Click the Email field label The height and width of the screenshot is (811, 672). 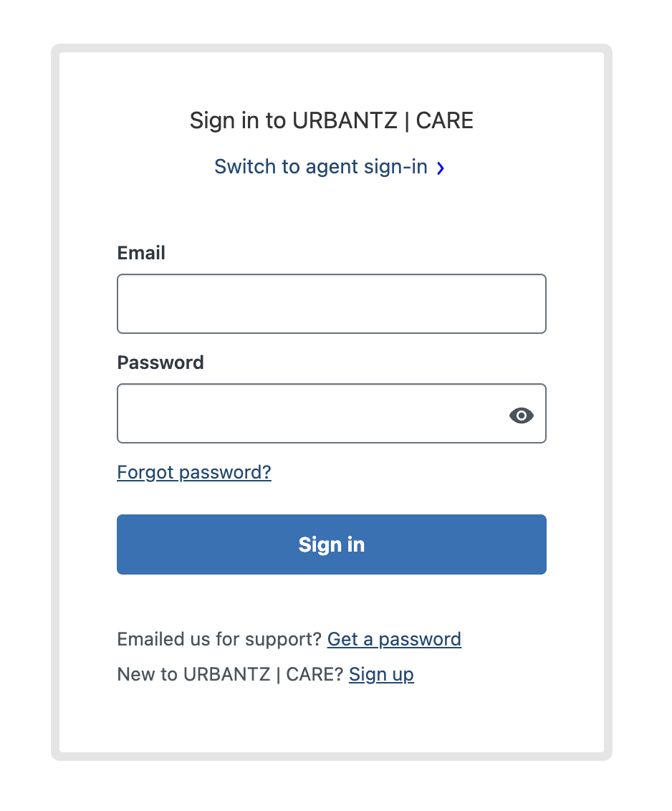pos(141,253)
